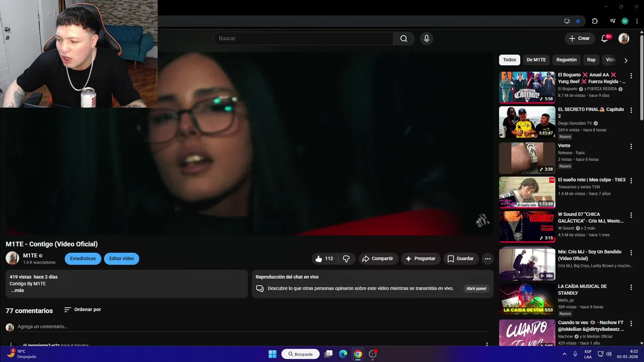Click Abrir panel for chat replay
Viewport: 644px width, 362px height.
tap(476, 289)
